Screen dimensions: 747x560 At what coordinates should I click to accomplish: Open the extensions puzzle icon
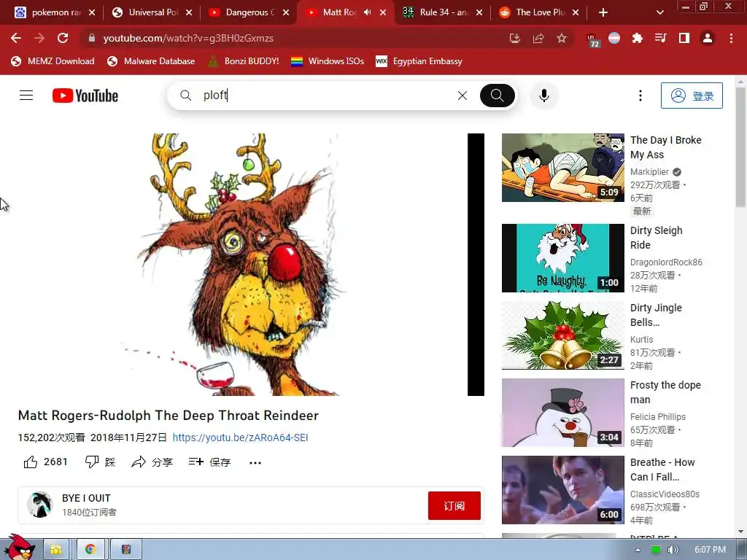click(638, 38)
